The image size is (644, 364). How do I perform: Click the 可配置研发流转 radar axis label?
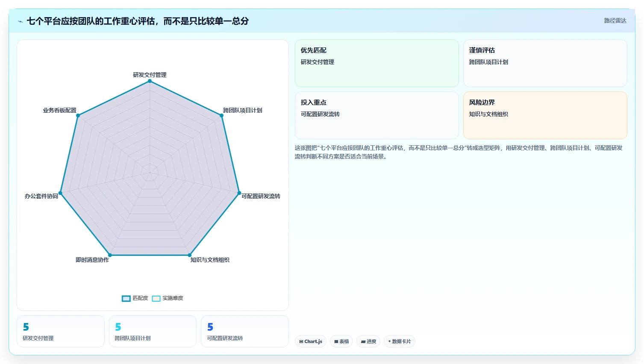261,196
